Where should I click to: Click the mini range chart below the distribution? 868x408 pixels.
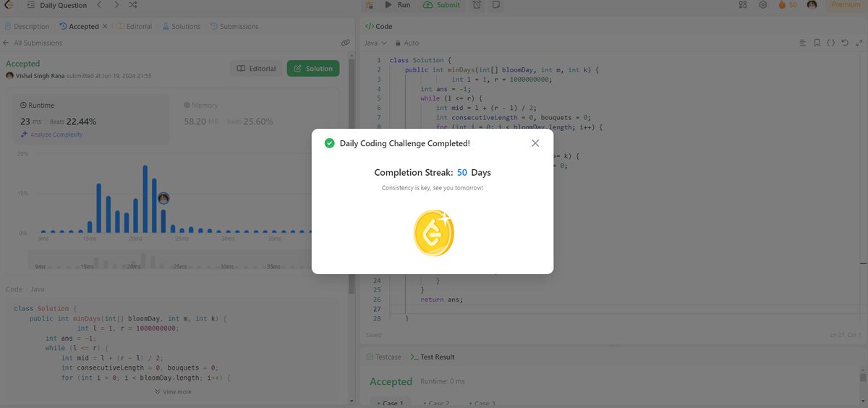coord(171,260)
